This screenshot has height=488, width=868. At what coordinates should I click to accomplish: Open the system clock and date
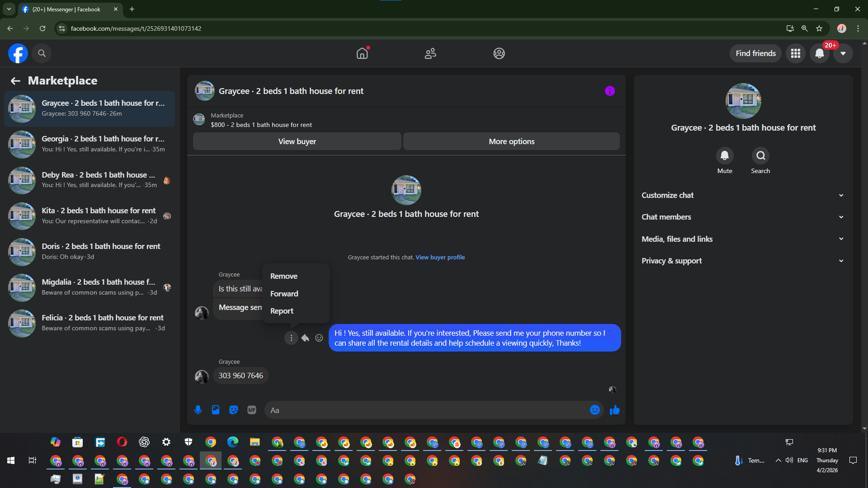(827, 460)
